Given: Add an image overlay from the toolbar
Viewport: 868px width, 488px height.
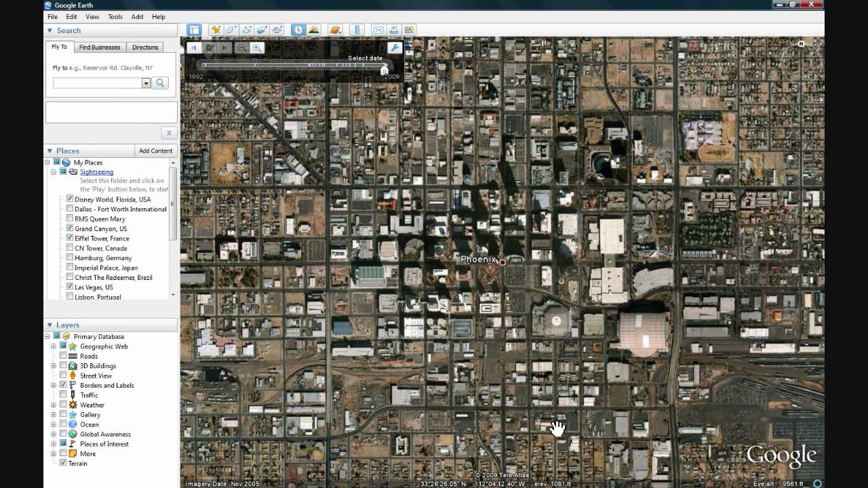Looking at the screenshot, I should (262, 30).
